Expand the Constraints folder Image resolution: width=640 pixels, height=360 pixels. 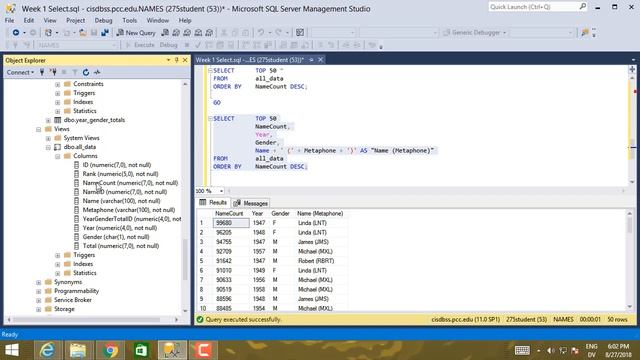click(x=58, y=84)
